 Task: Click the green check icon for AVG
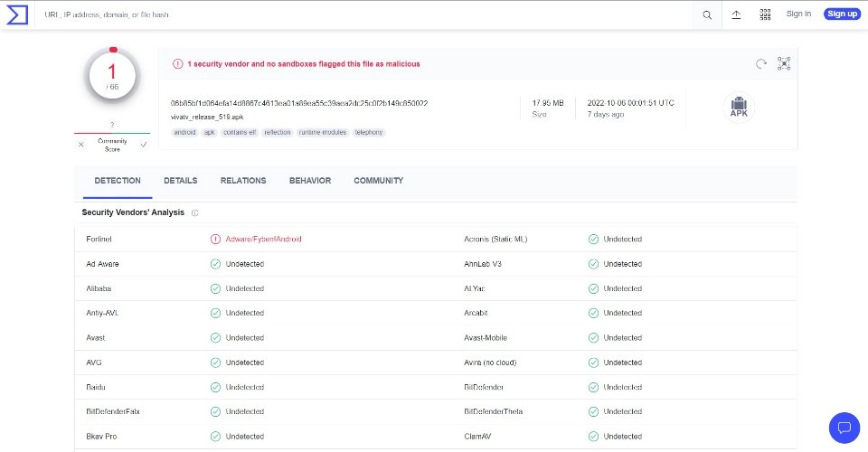215,363
